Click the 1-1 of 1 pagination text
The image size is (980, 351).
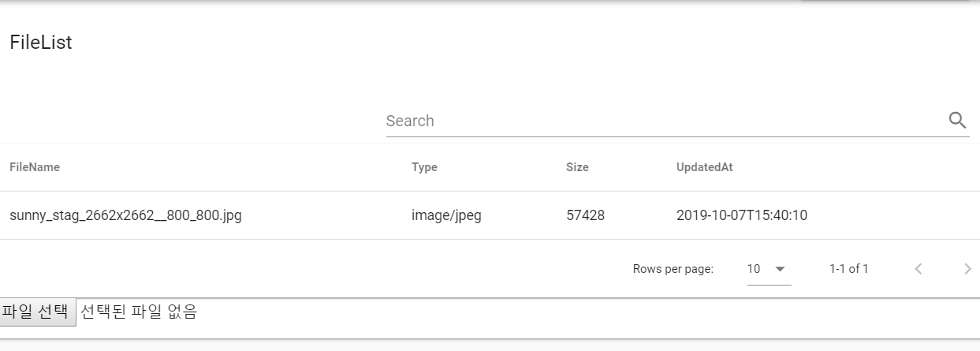point(848,269)
